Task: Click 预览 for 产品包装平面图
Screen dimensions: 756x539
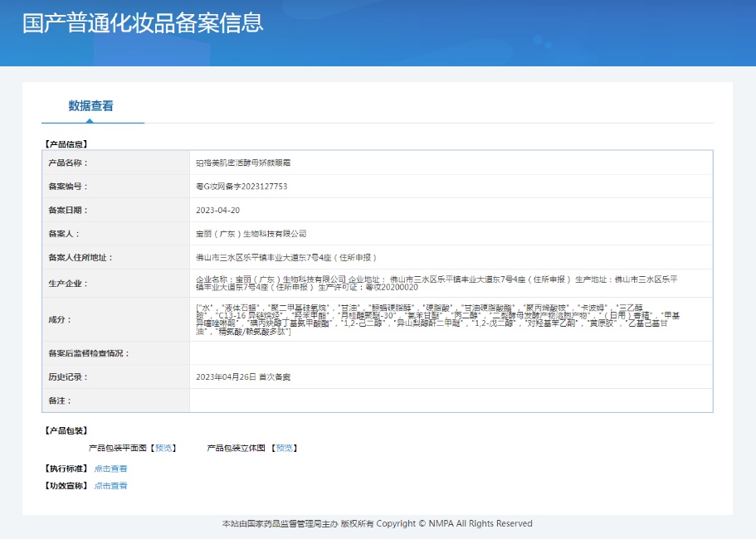Action: [x=164, y=448]
